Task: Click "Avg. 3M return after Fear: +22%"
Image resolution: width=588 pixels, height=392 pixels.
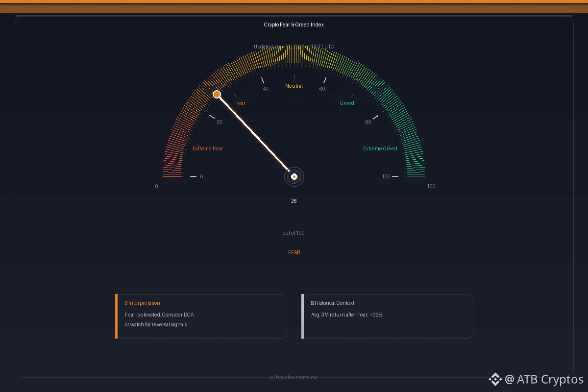Action: point(347,315)
